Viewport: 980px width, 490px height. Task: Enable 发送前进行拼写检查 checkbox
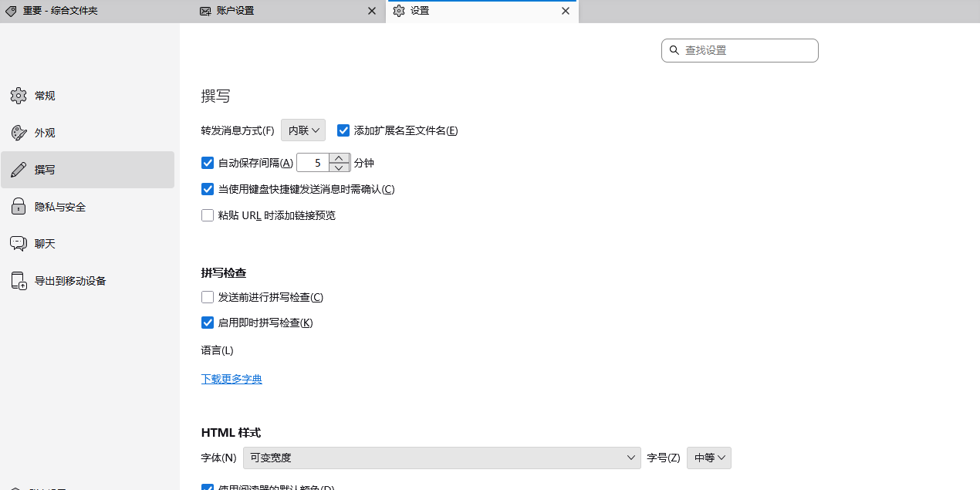click(208, 297)
